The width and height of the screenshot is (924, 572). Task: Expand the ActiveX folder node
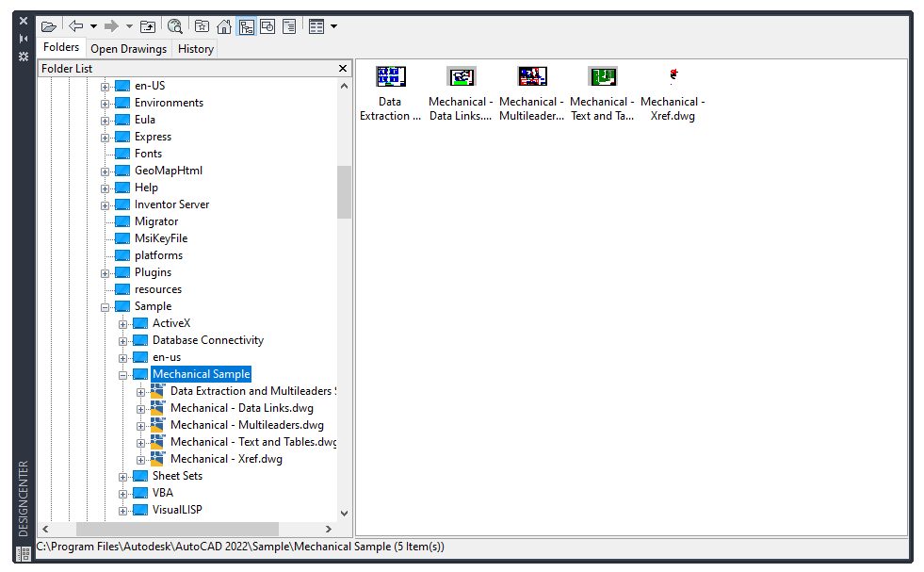(x=122, y=324)
